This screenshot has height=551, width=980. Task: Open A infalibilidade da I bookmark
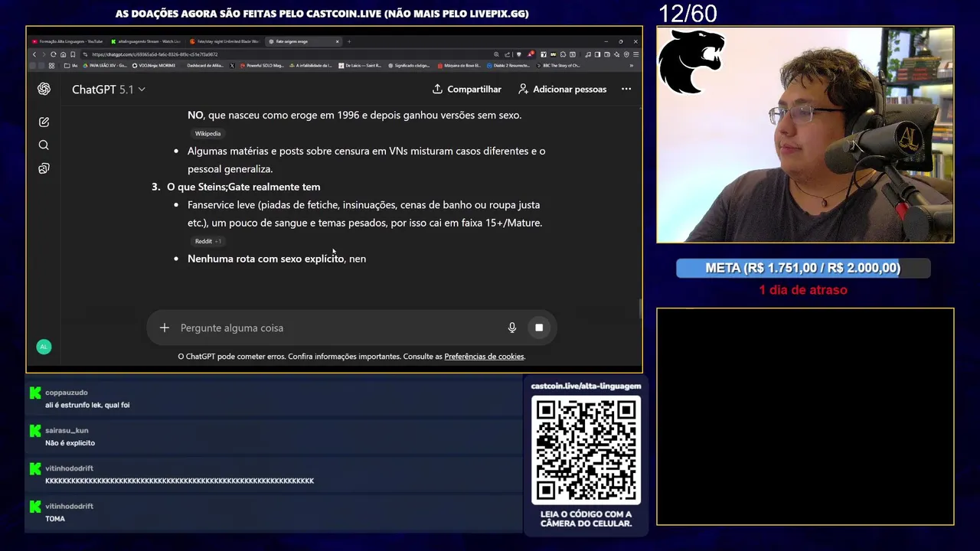pos(310,66)
